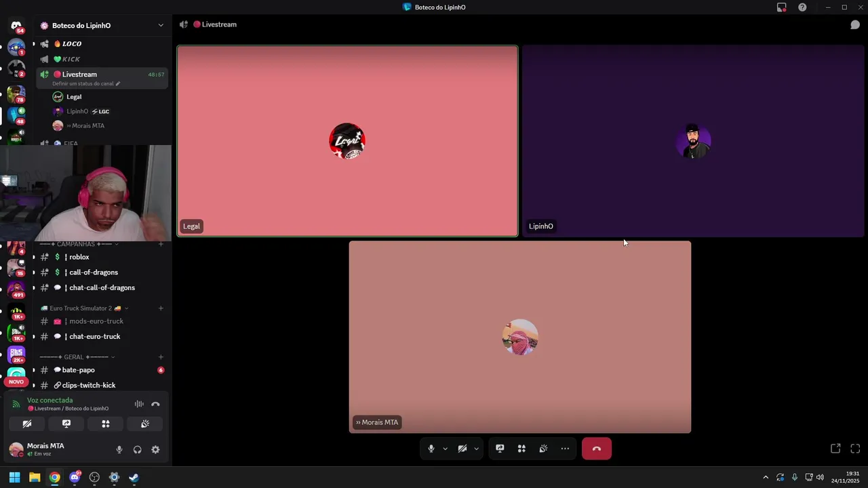Share screen from sidebar voice panel
Screen dimensions: 868x488
click(x=66, y=424)
